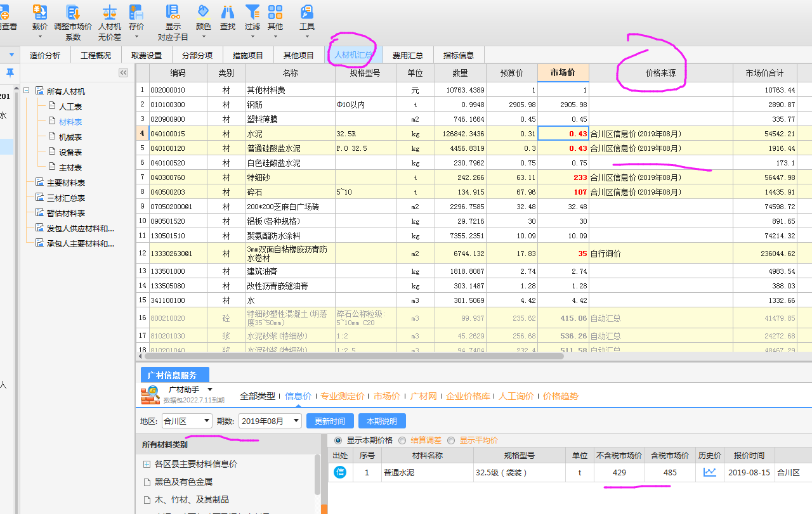
Task: Open the 指标信息 tab
Action: [459, 55]
